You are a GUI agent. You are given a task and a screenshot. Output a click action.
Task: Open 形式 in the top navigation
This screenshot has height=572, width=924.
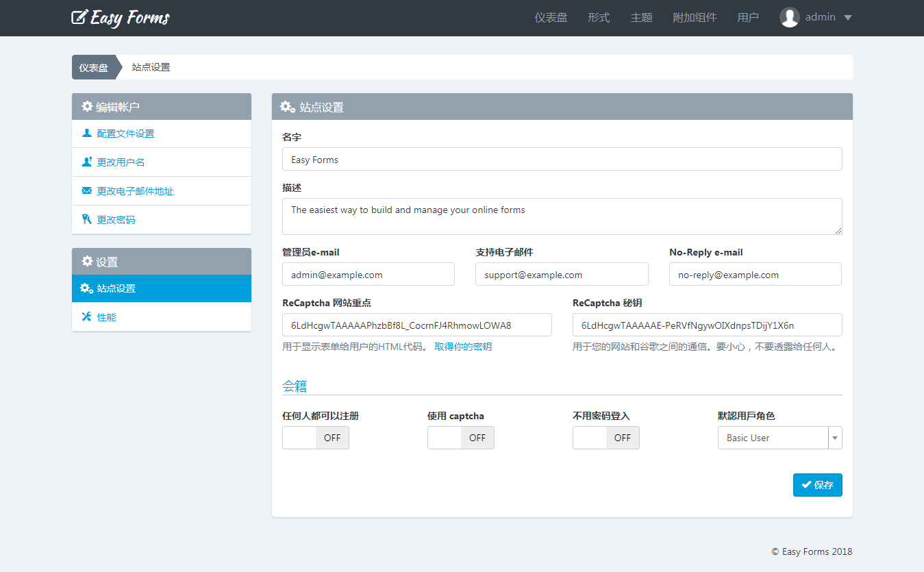click(x=599, y=18)
